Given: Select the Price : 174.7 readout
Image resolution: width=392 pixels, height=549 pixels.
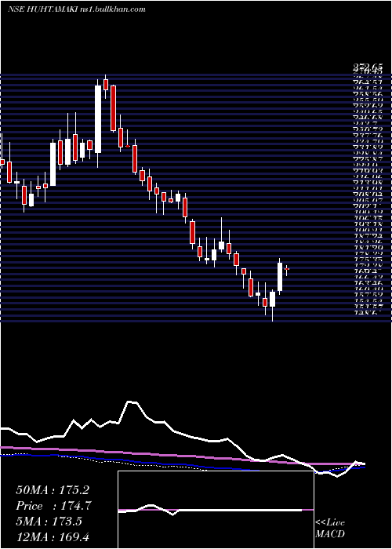Looking at the screenshot, I should click(x=53, y=506).
